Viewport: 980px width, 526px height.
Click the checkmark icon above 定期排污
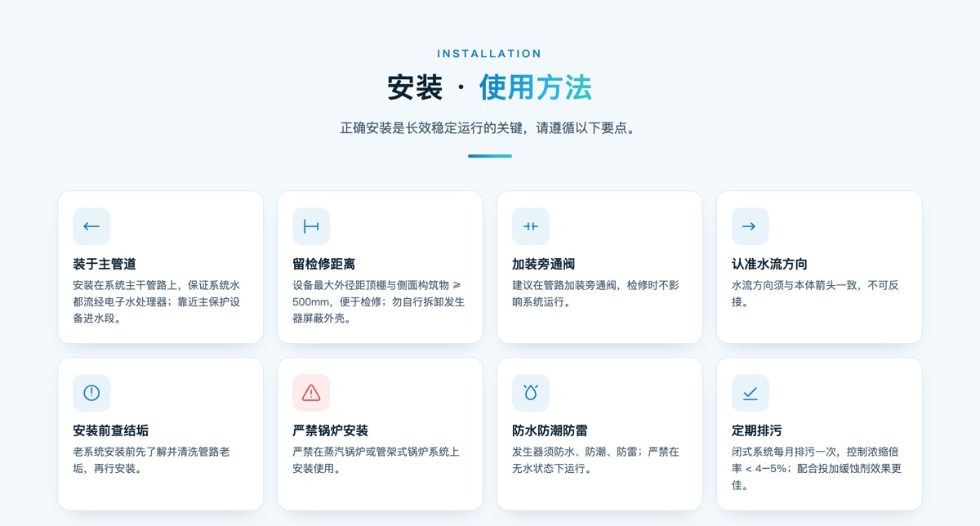751,393
